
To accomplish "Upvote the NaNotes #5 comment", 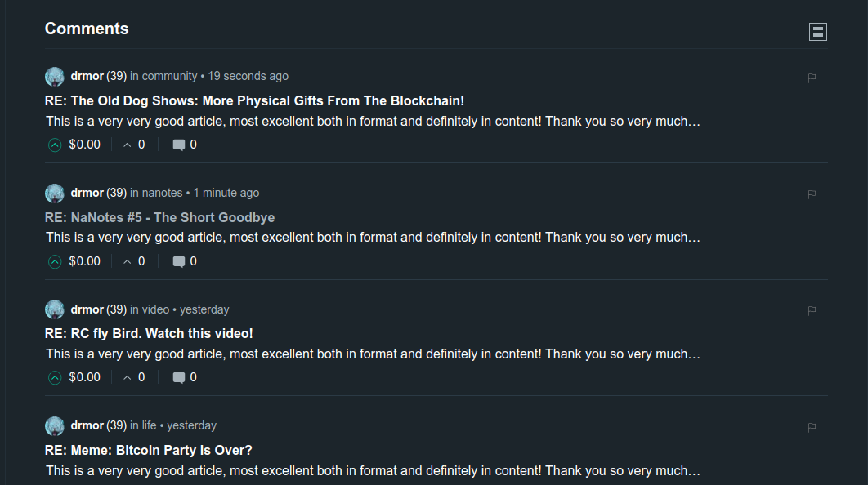I will click(55, 261).
